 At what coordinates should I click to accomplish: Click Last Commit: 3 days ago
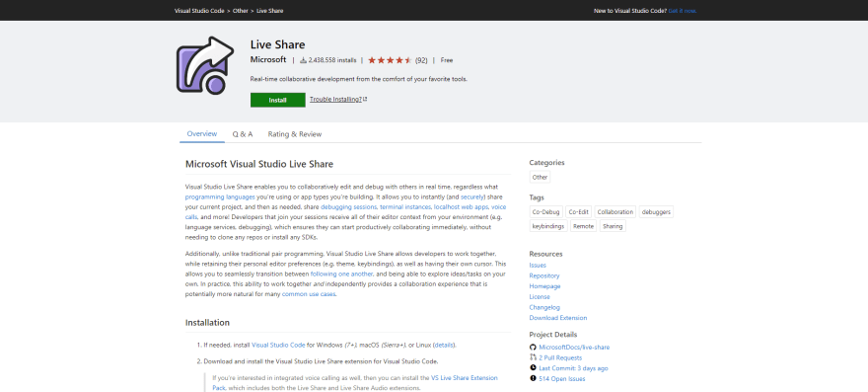click(573, 368)
